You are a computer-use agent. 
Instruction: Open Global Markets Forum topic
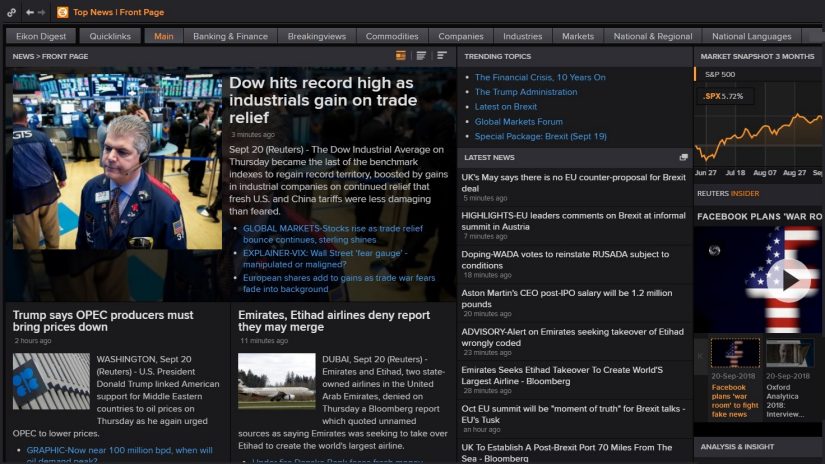coord(518,122)
